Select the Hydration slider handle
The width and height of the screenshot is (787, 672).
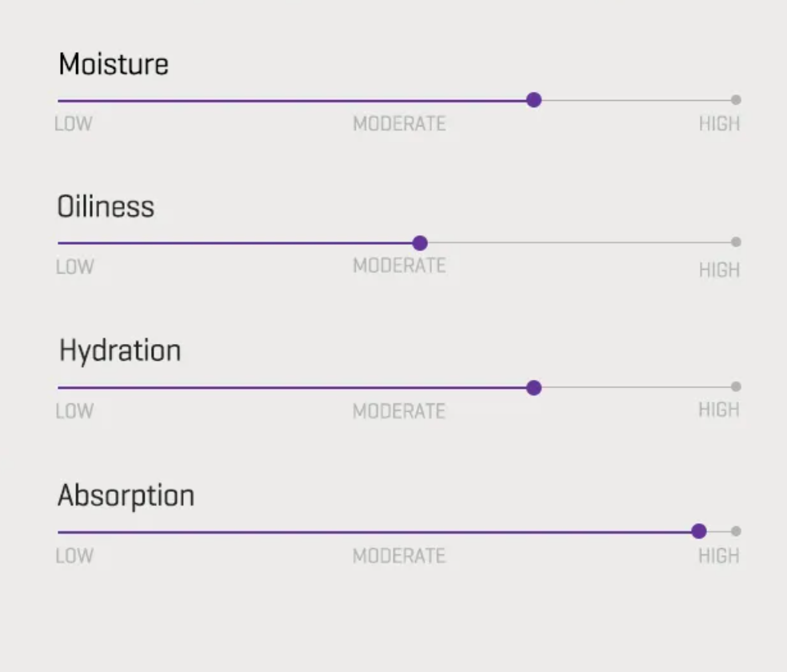click(534, 387)
